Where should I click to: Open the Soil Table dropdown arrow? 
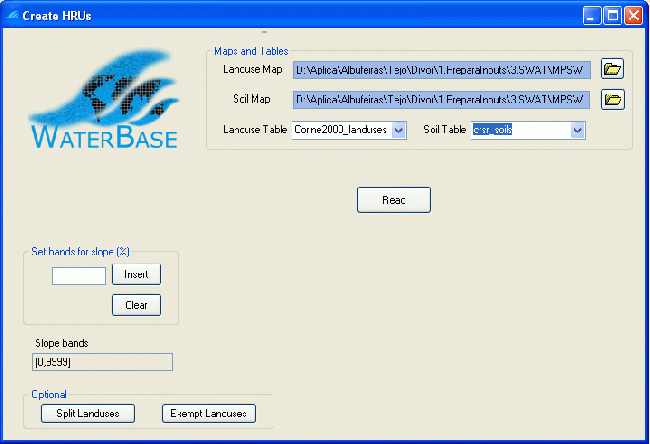coord(577,130)
